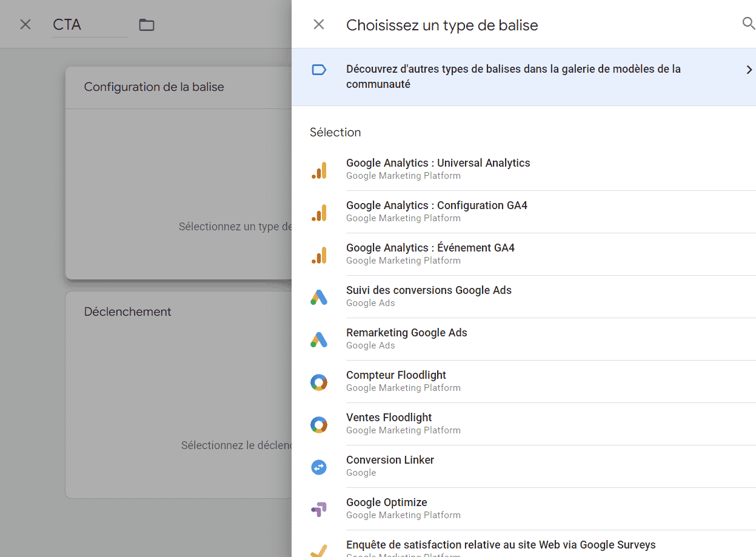
Task: Close the tag type chooser panel
Action: tap(319, 24)
